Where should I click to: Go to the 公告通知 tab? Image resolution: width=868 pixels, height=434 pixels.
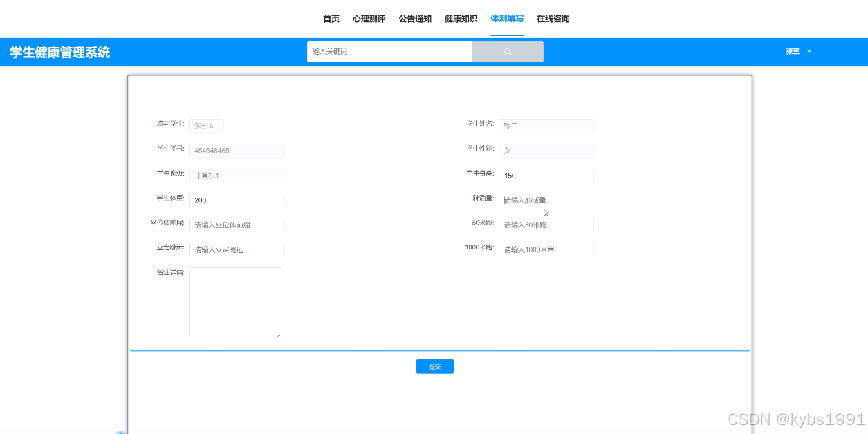[415, 19]
